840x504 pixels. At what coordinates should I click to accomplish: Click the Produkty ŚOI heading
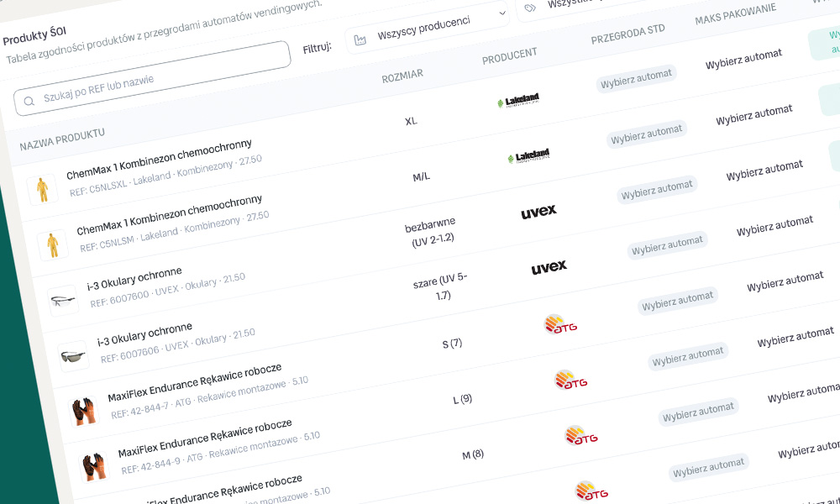click(34, 36)
